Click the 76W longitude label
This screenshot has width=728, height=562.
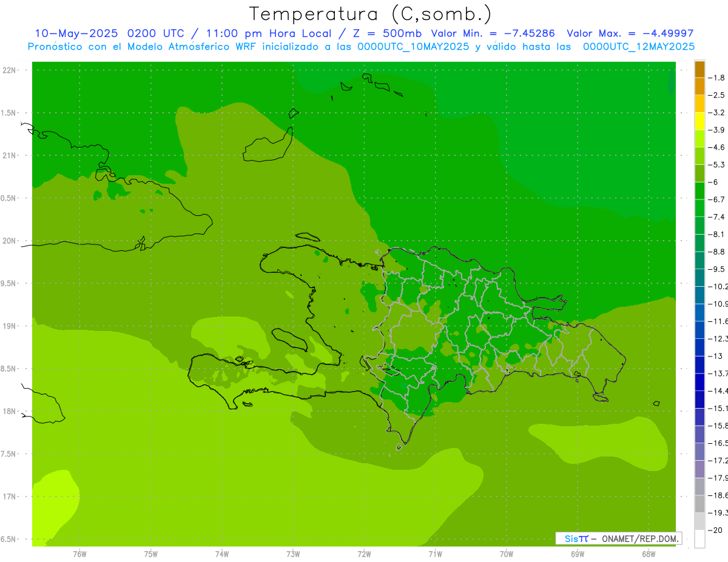pos(79,554)
